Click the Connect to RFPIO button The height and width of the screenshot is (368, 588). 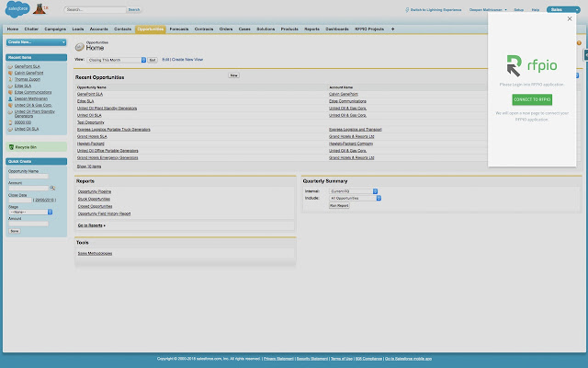(x=532, y=99)
